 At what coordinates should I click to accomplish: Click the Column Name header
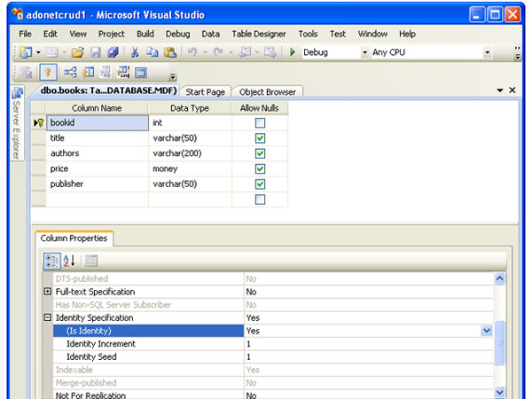(97, 108)
